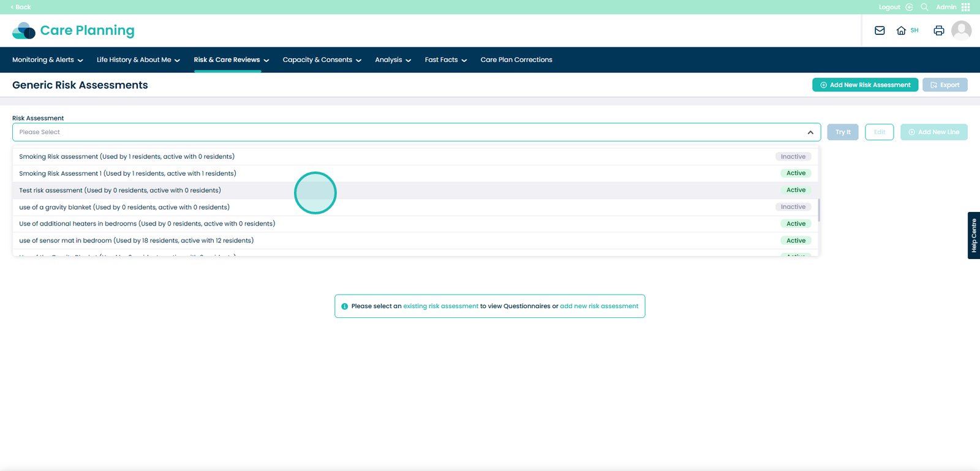Select Test risk assessment option
The height and width of the screenshot is (471, 980).
coord(120,190)
